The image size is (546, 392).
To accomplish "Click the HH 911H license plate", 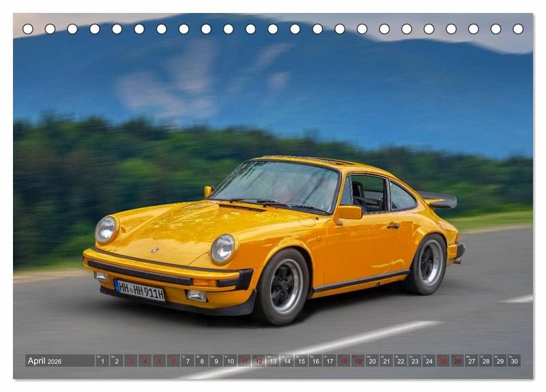I will 139,290.
